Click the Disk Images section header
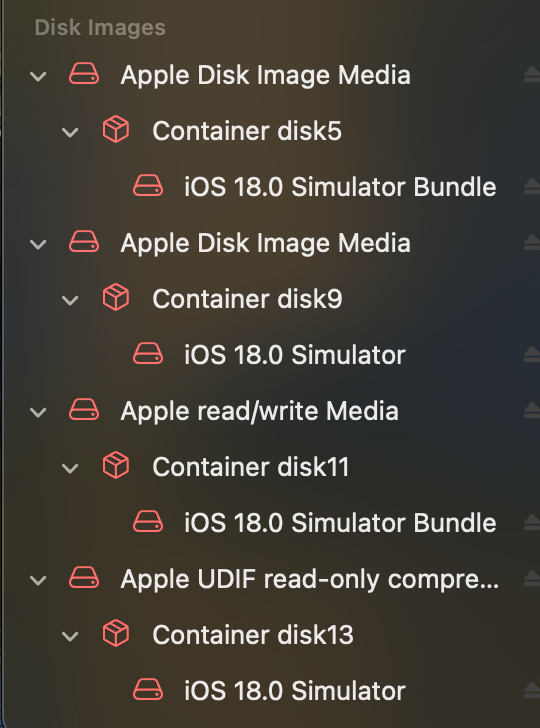This screenshot has width=540, height=728. [x=100, y=27]
